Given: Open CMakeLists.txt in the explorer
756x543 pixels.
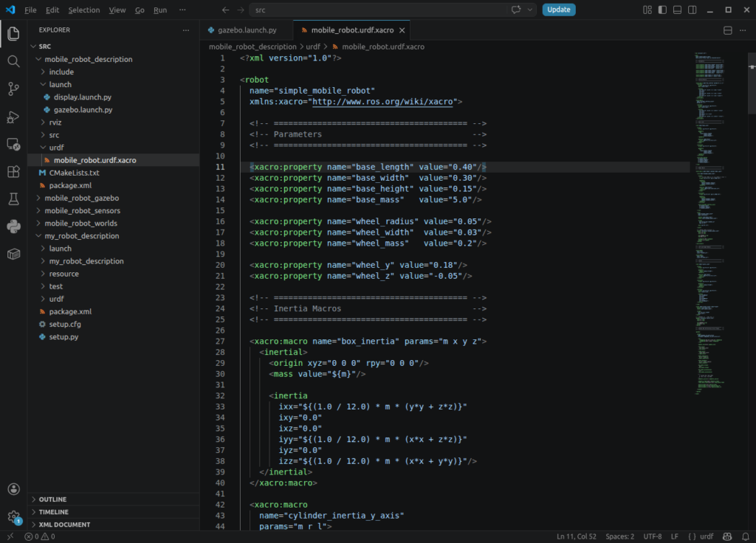Looking at the screenshot, I should point(113,173).
